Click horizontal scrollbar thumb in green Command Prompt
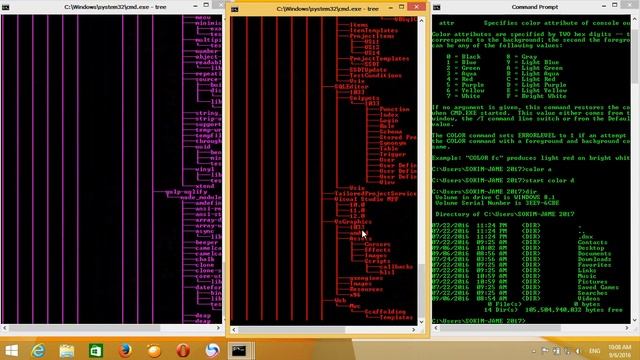This screenshot has height=360, width=640. click(501, 328)
